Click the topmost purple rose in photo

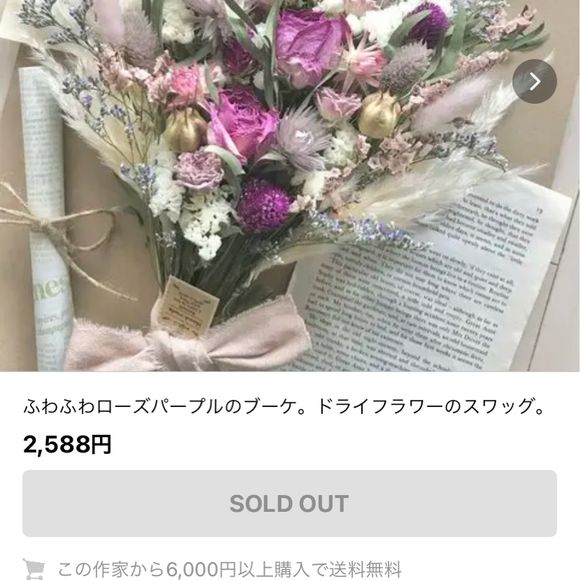[311, 46]
